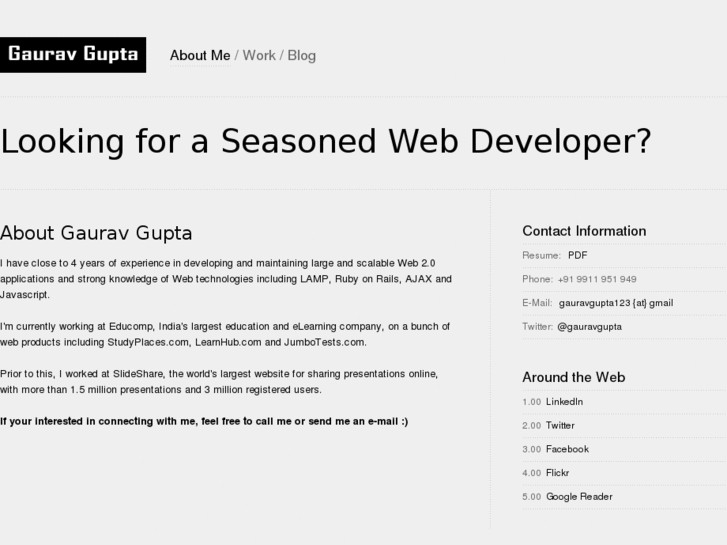Click the bold call-or-email closing line
The height and width of the screenshot is (545, 727).
204,421
